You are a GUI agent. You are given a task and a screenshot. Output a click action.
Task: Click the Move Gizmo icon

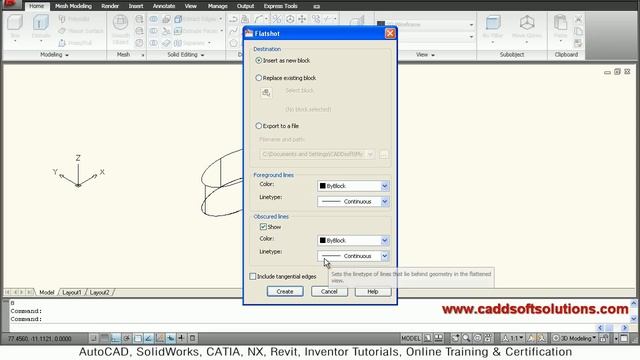[527, 22]
